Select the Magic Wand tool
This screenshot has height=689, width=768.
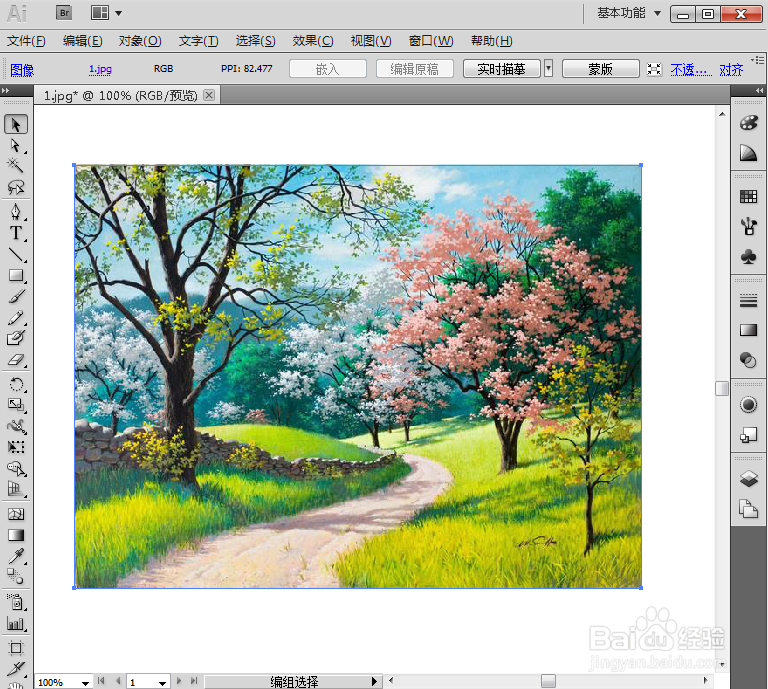tap(16, 166)
